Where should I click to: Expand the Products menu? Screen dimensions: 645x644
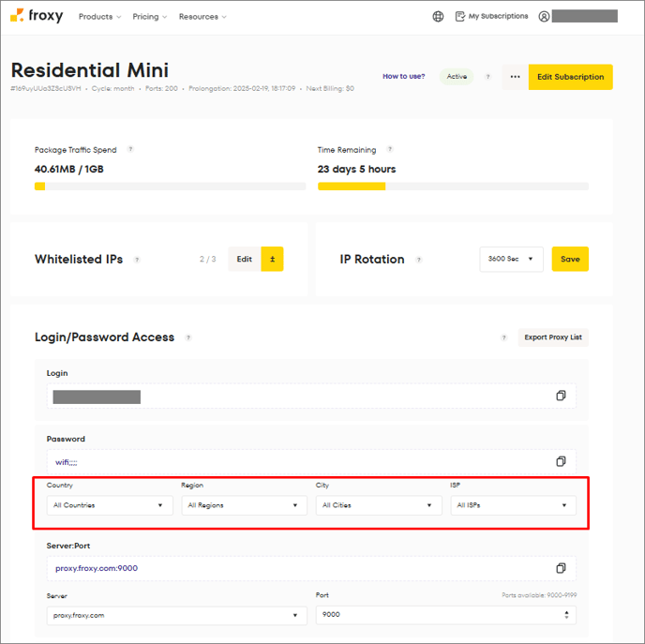(x=100, y=17)
